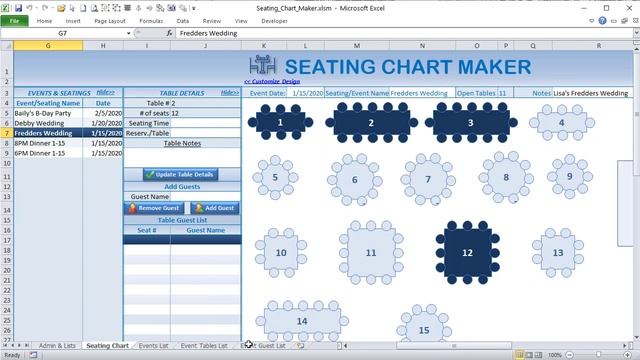Open the Developer ribbon tab
The image size is (640, 360).
coord(274,21)
